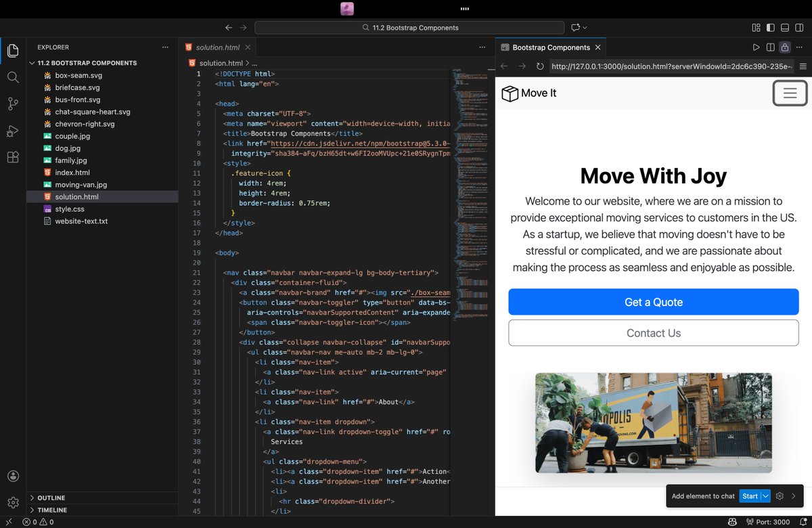
Task: Open the preview browser hamburger menu
Action: pyautogui.click(x=803, y=66)
